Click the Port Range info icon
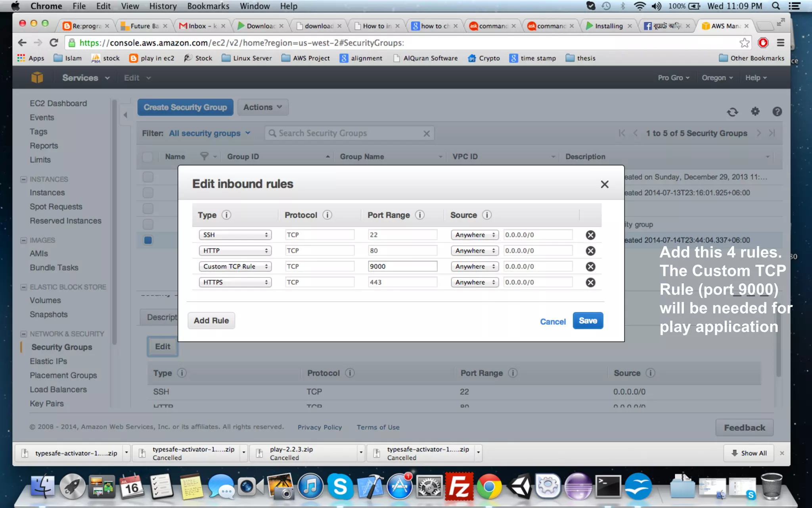This screenshot has height=508, width=812. (419, 215)
